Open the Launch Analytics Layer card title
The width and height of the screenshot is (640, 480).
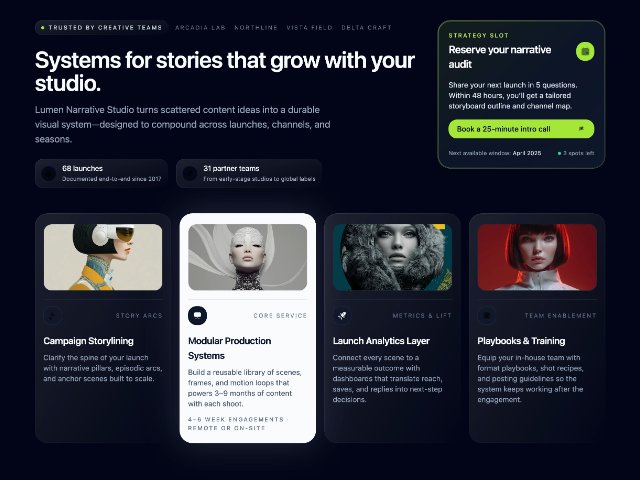381,341
